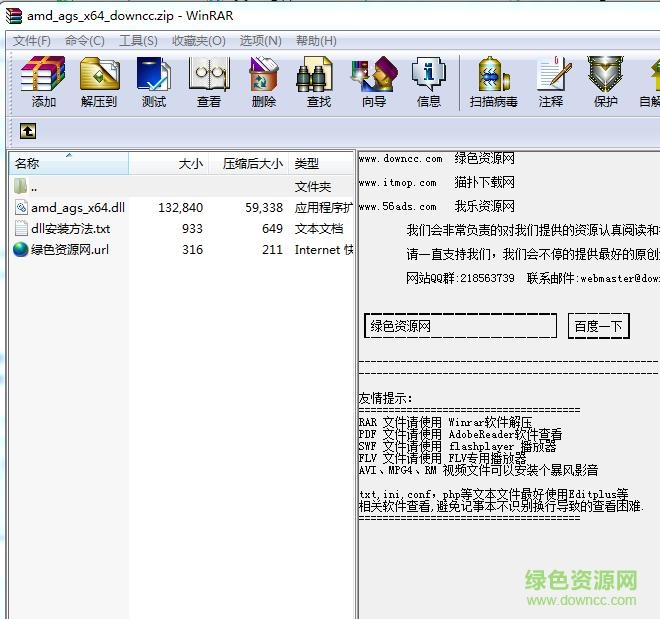The height and width of the screenshot is (619, 660).
Task: Select the amd_ags_x64.dll file
Action: (x=78, y=207)
